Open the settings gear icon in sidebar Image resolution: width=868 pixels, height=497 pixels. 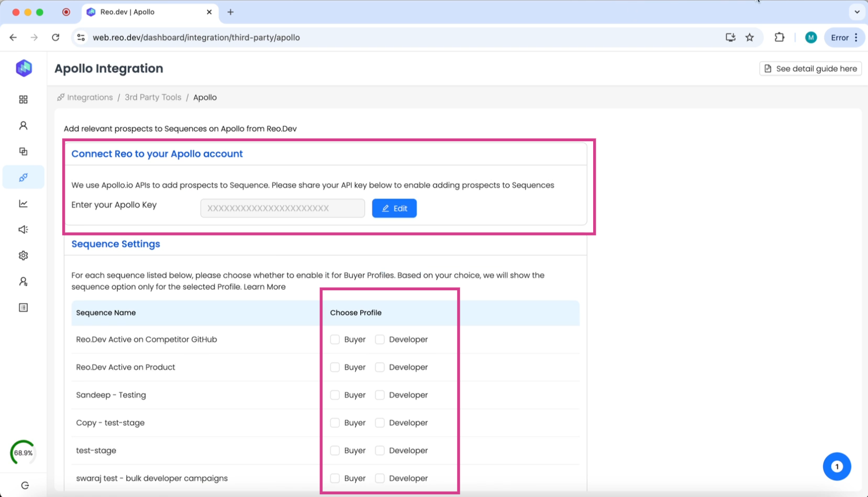(x=23, y=255)
